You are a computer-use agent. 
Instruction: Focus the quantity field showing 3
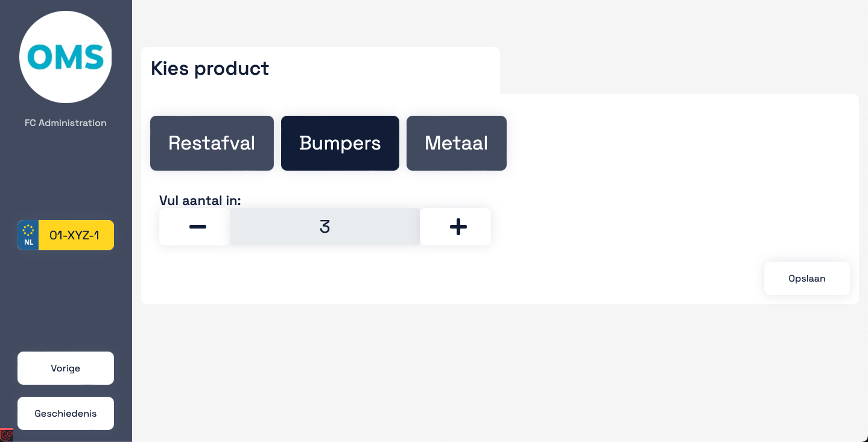[325, 227]
